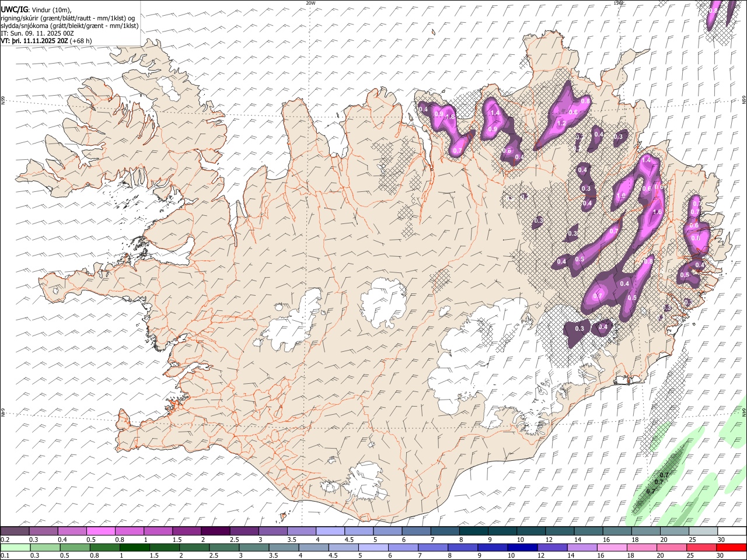Pick the upper legend swatch between 4 and 4.5
Screen dimensions: 747x560
coord(330,531)
